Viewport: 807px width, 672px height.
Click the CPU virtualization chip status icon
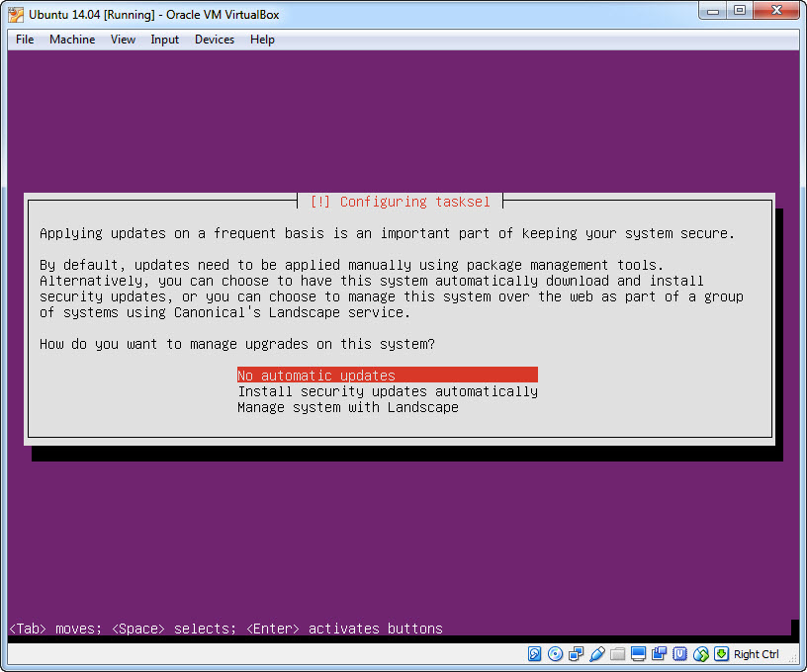click(x=679, y=654)
